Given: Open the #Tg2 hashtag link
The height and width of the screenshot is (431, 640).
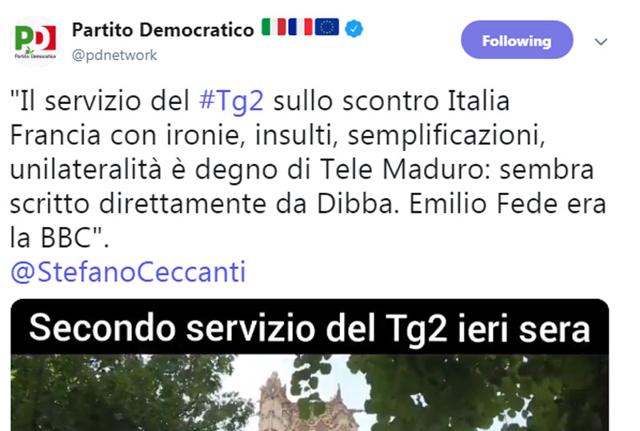Looking at the screenshot, I should click(231, 101).
